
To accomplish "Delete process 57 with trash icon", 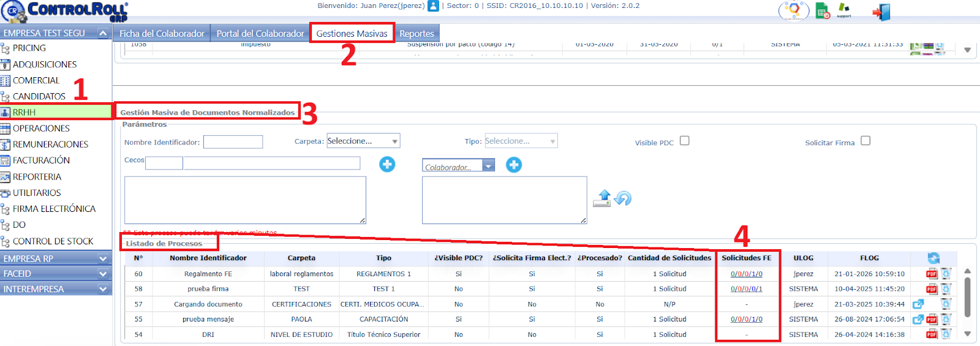I will click(x=946, y=304).
